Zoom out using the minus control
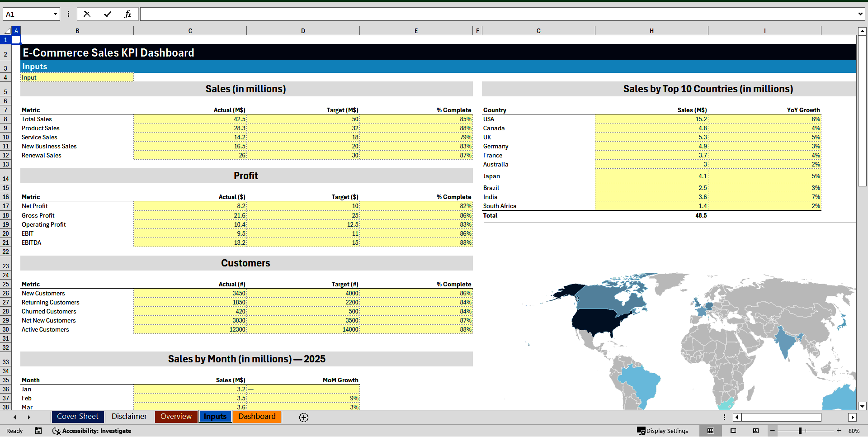The width and height of the screenshot is (868, 437). pos(773,431)
